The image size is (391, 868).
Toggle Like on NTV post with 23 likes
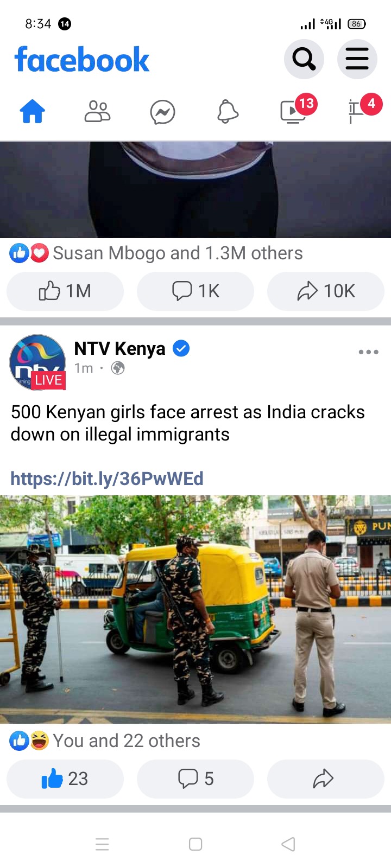point(65,779)
